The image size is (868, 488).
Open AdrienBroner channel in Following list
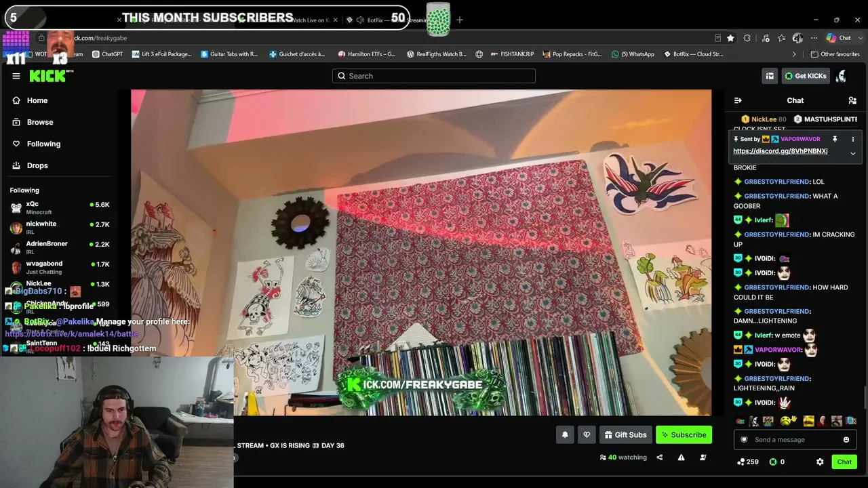[x=60, y=247]
